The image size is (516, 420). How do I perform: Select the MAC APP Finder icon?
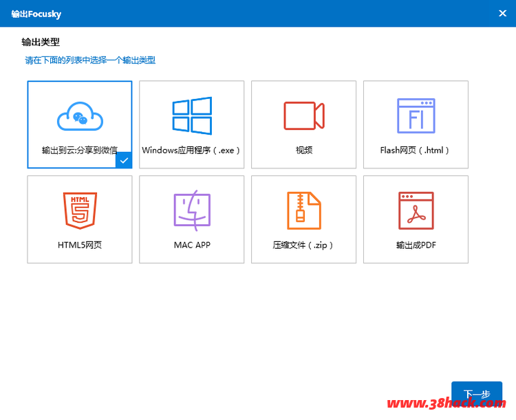click(x=192, y=210)
